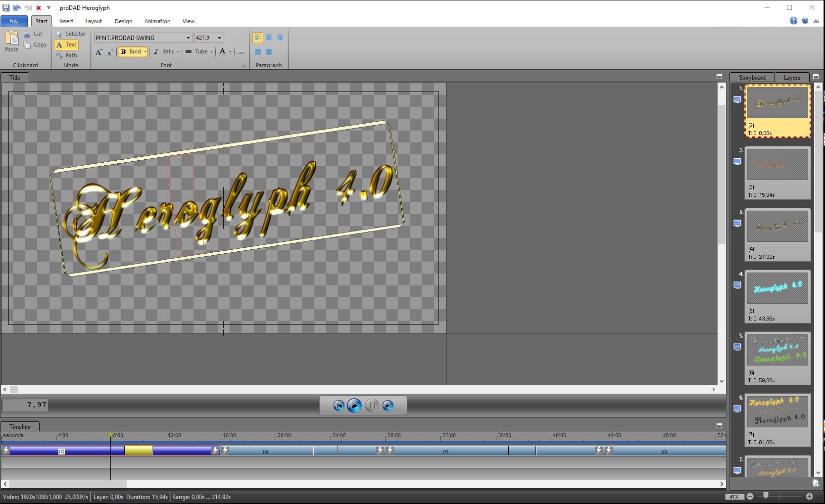Open font color dropdown arrow
Viewport: 825px width, 504px height.
tap(230, 51)
